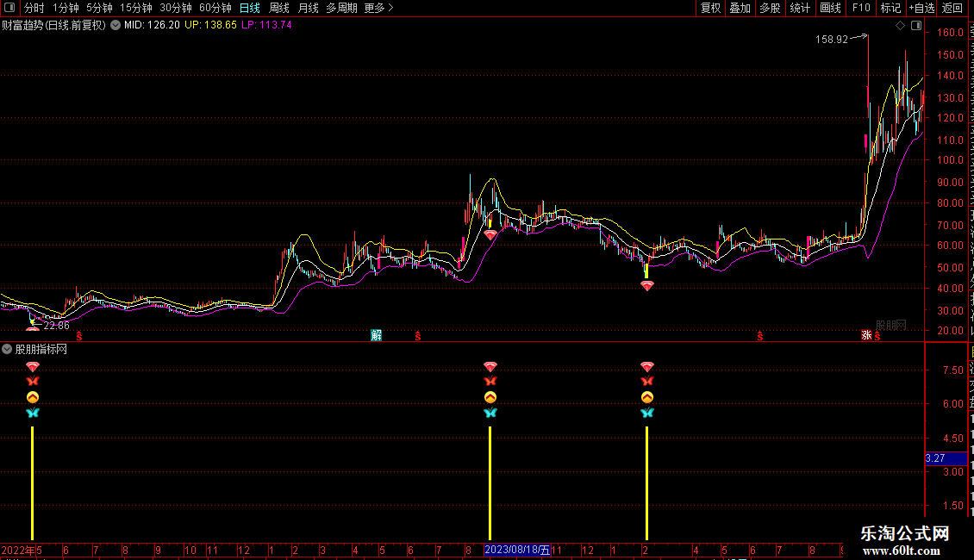This screenshot has height=560, width=974.
Task: Select the 60分钟 period tab
Action: [215, 8]
